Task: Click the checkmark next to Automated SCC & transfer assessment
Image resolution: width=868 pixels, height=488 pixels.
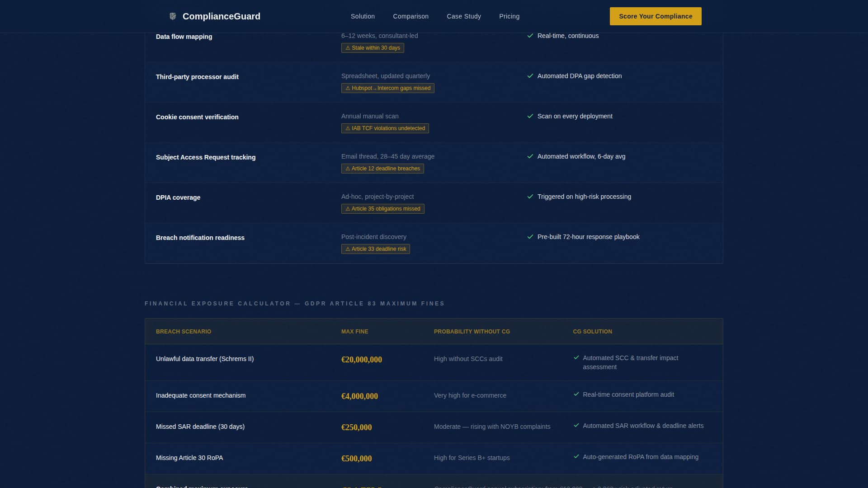Action: (x=576, y=358)
